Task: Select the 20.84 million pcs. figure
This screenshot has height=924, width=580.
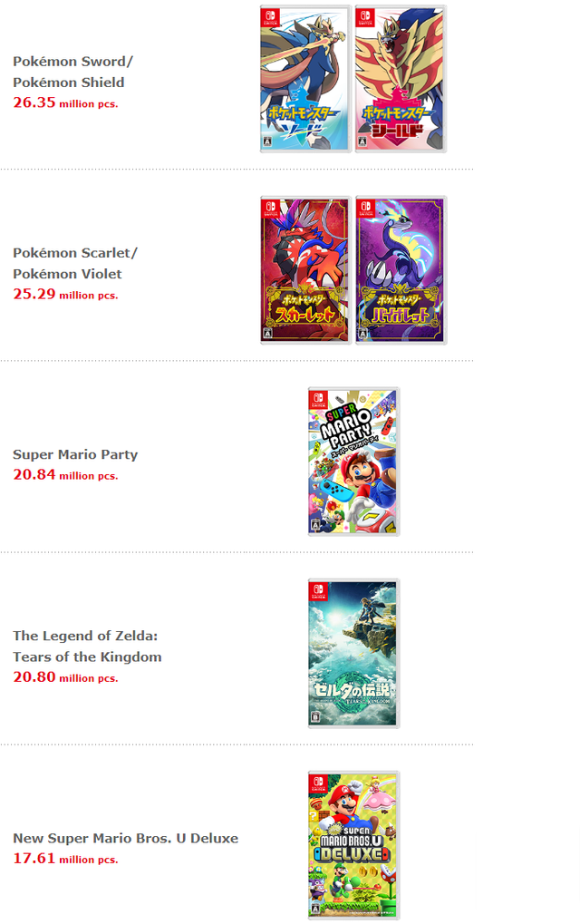Action: [x=65, y=475]
